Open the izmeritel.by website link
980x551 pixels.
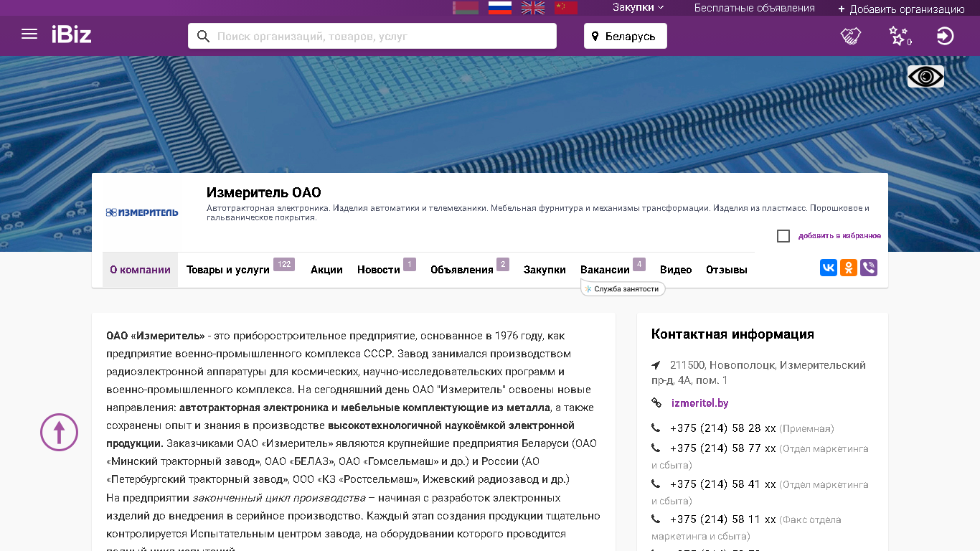pyautogui.click(x=699, y=403)
